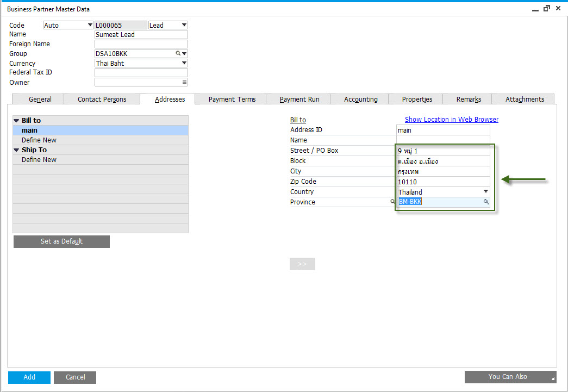Viewport: 568px width, 392px height.
Task: Open the 'You Can Also' menu button
Action: click(510, 377)
